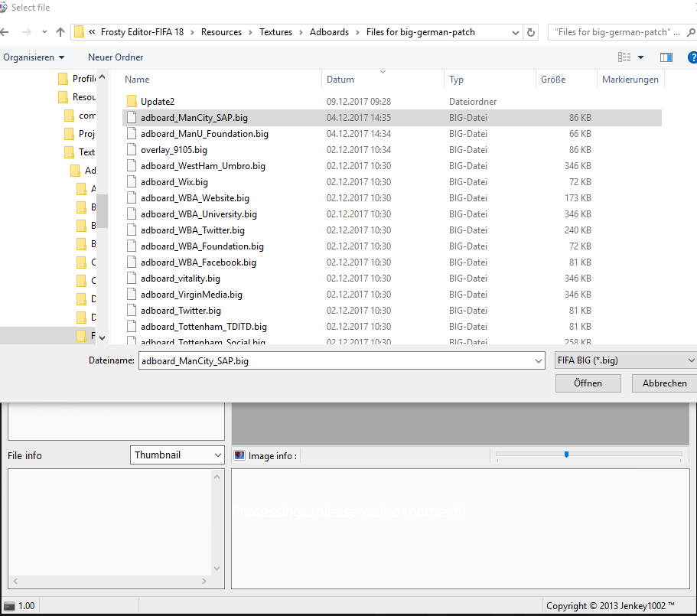Select Frosty Editor-FIFA 18 breadcrumb

pyautogui.click(x=142, y=32)
